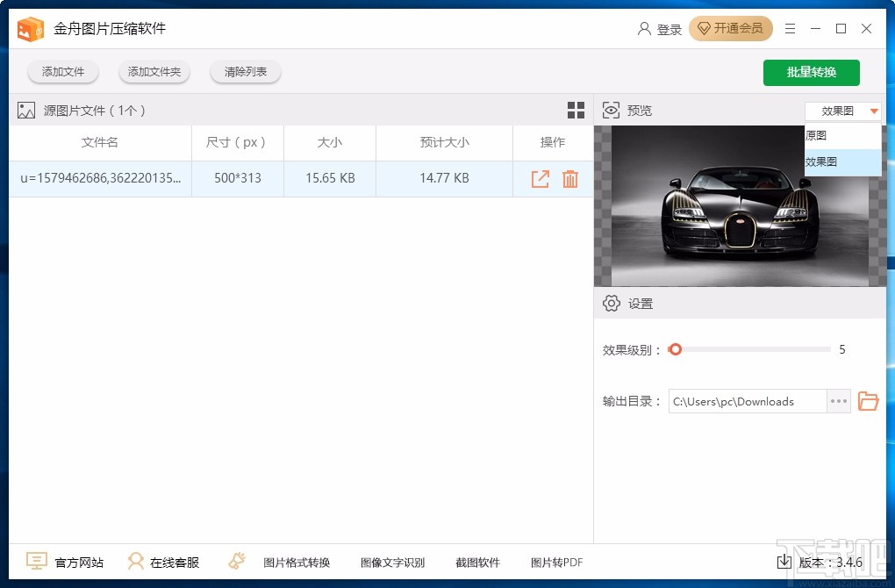Click the 在线客服 customer service icon
Viewport: 895px width, 588px height.
tap(136, 561)
